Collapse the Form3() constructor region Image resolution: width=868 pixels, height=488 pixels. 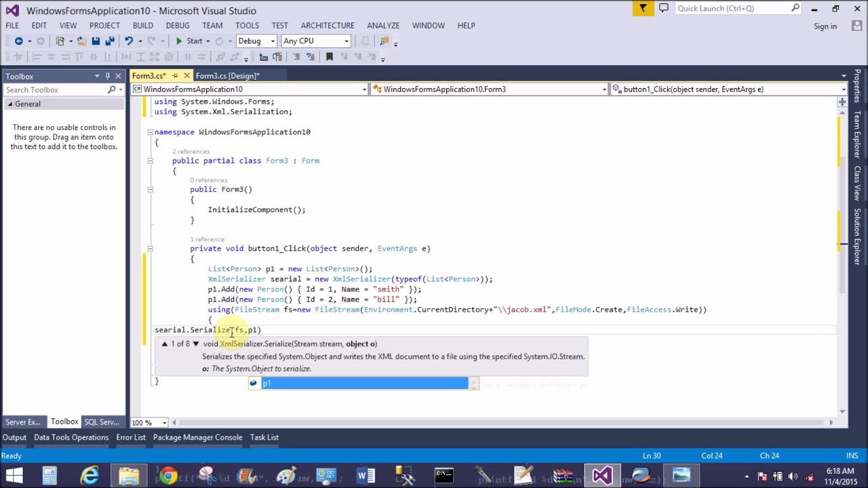tap(151, 190)
